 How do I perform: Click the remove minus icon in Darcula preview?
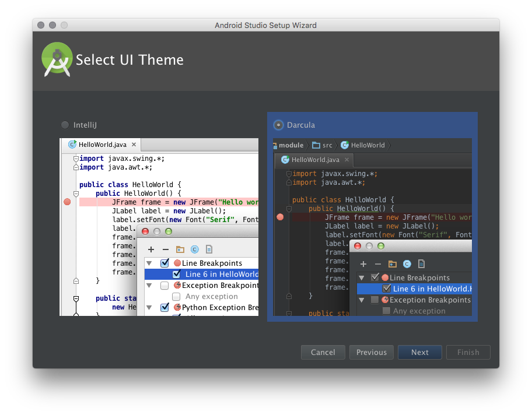coord(378,264)
